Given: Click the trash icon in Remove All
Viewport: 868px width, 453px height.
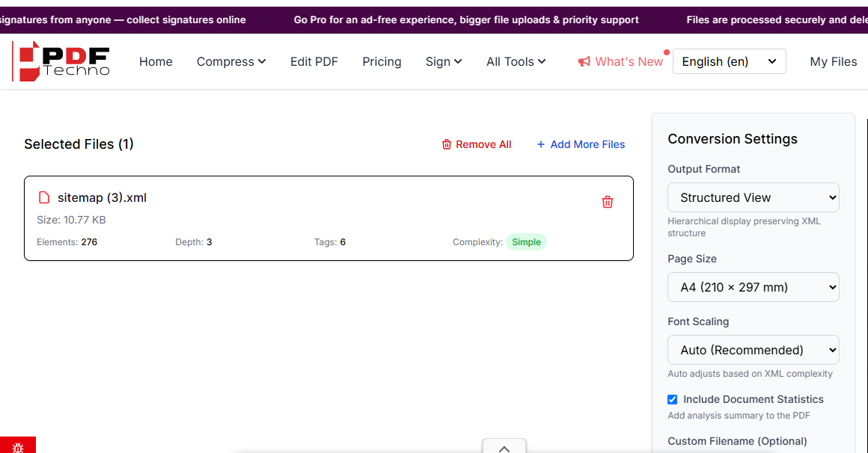Looking at the screenshot, I should coord(446,144).
